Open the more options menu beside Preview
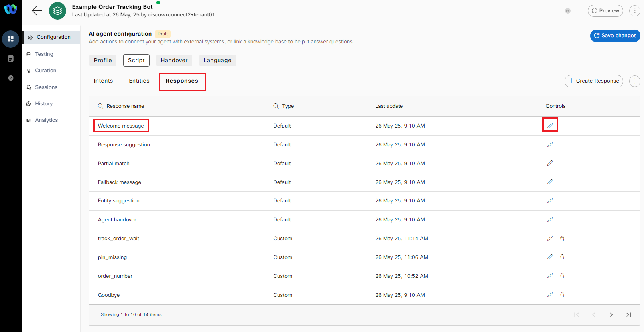 (x=634, y=11)
